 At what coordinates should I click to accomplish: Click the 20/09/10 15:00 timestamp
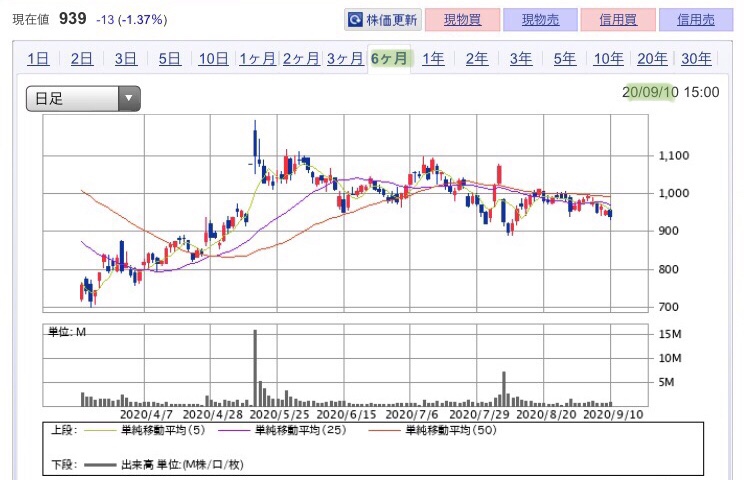point(670,92)
